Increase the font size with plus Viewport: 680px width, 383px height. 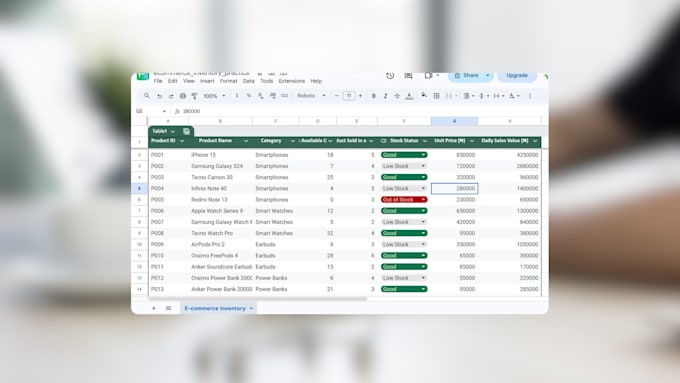tap(360, 96)
